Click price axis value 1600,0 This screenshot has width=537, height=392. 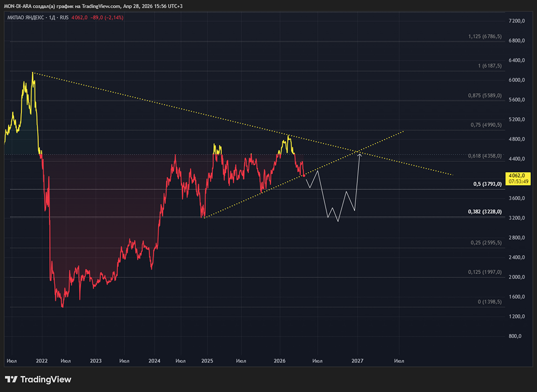point(517,297)
